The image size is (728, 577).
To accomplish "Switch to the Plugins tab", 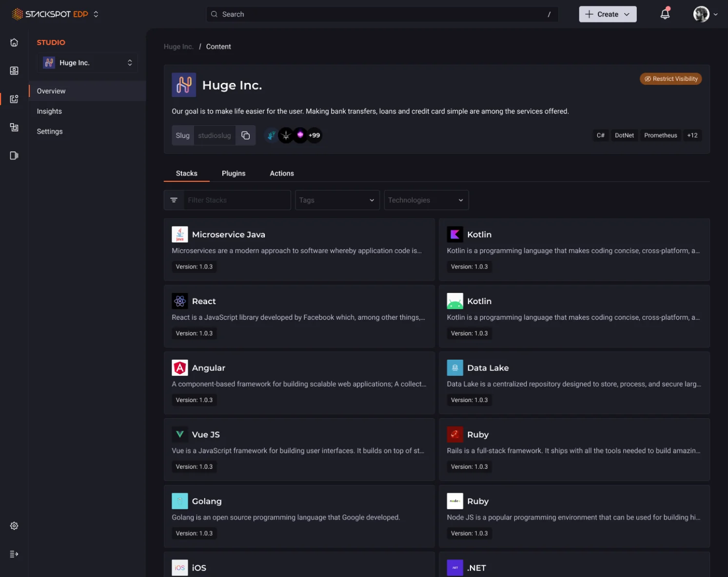I will [x=234, y=173].
